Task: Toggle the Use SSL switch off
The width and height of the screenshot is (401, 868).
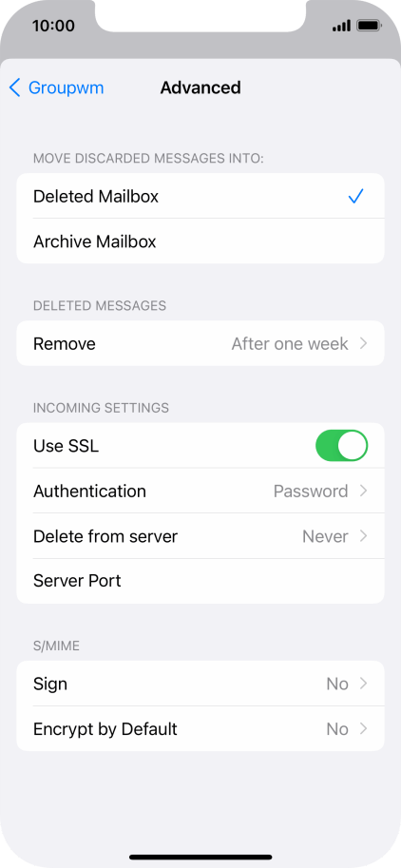Action: (341, 446)
